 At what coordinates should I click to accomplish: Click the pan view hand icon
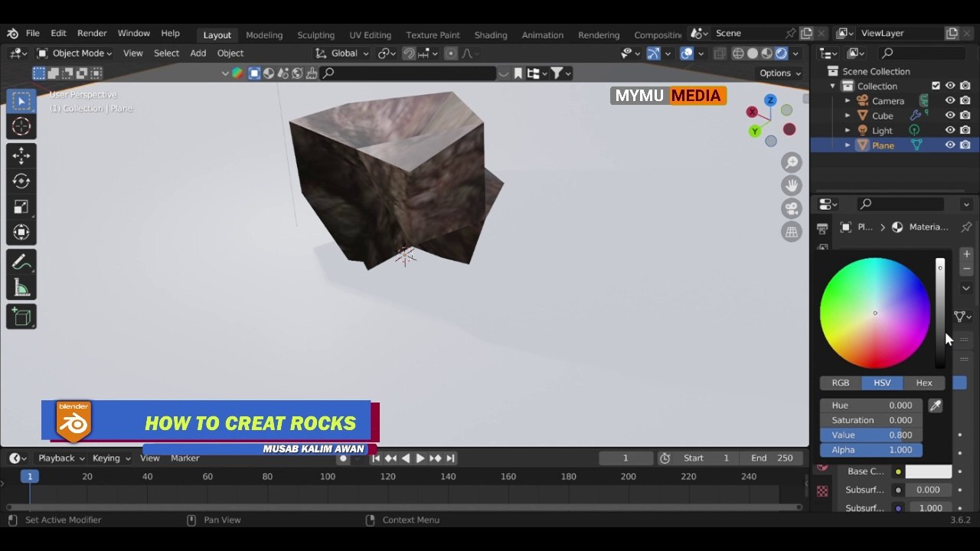coord(792,185)
